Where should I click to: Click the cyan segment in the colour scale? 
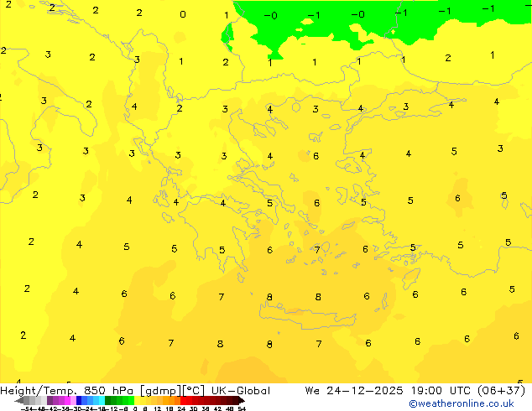point(102,400)
